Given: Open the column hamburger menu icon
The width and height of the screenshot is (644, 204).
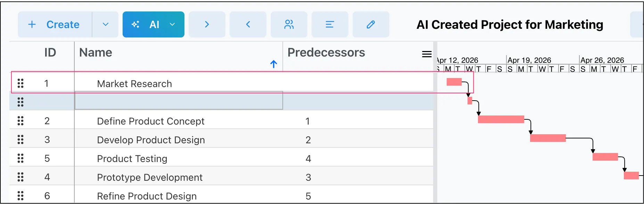Looking at the screenshot, I should (427, 54).
